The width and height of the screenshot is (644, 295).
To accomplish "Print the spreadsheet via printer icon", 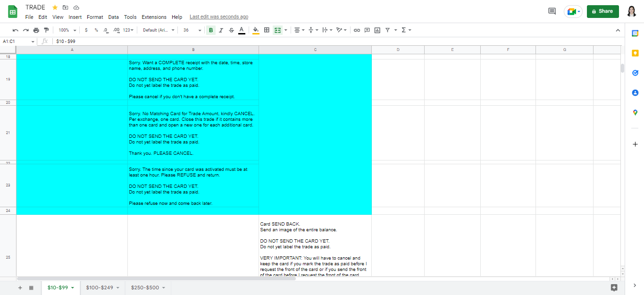I will [x=36, y=30].
